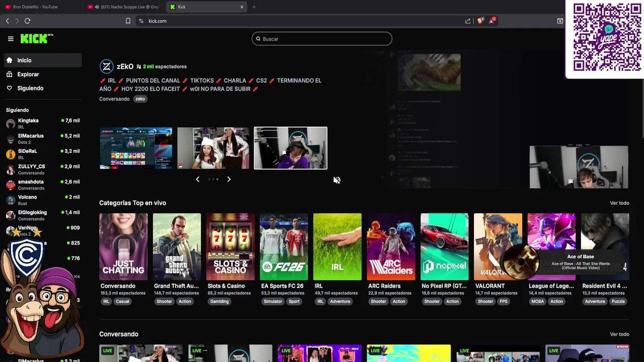Open Volcano Rust channel in the sidebar
This screenshot has height=362, width=644.
[x=43, y=200]
